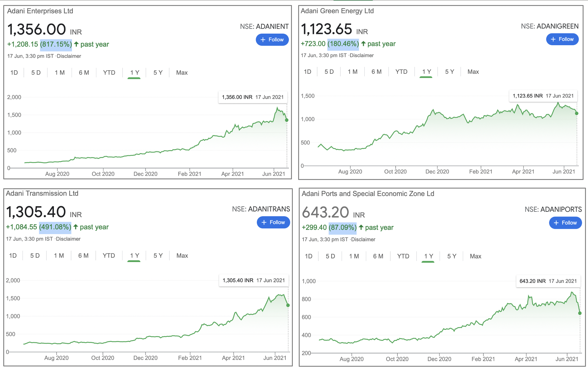Select Max range on Adani Green Energy chart
Viewport: 588px width, 370px height.
pyautogui.click(x=473, y=72)
